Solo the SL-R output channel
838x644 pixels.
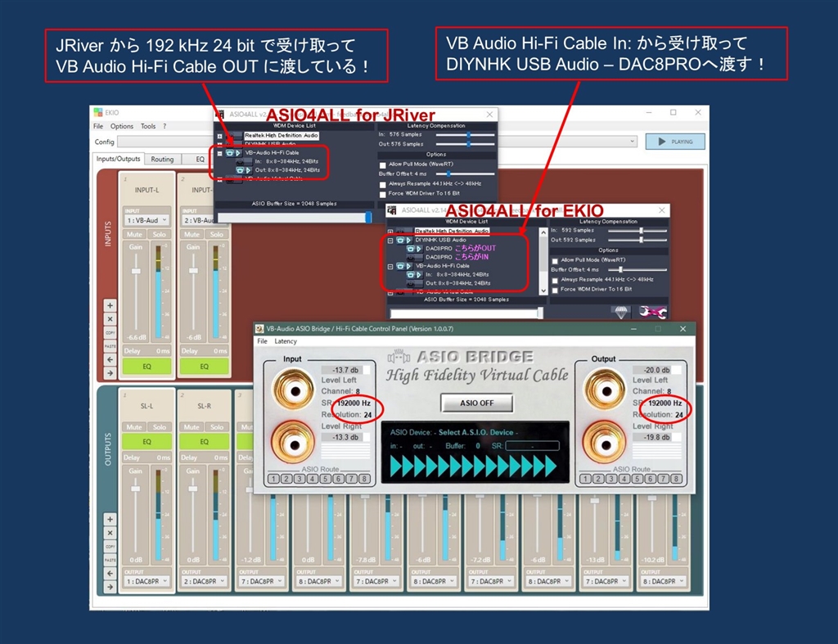[x=216, y=427]
